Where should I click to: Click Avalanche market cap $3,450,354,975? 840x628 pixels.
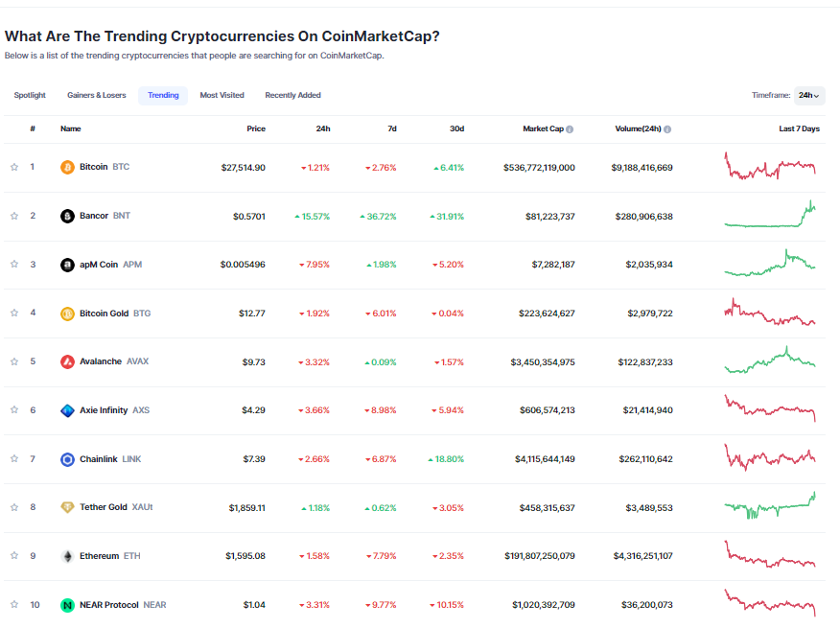pos(543,362)
